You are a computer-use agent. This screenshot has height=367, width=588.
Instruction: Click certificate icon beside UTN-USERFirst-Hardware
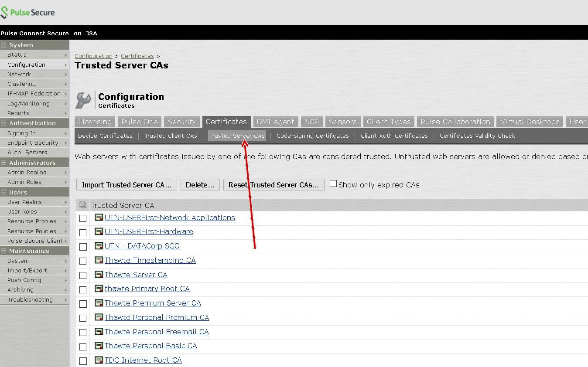99,231
